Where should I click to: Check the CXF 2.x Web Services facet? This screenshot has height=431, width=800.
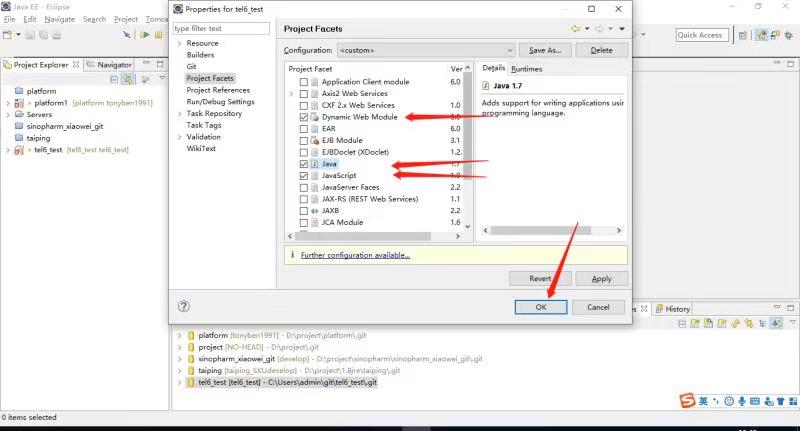point(304,106)
